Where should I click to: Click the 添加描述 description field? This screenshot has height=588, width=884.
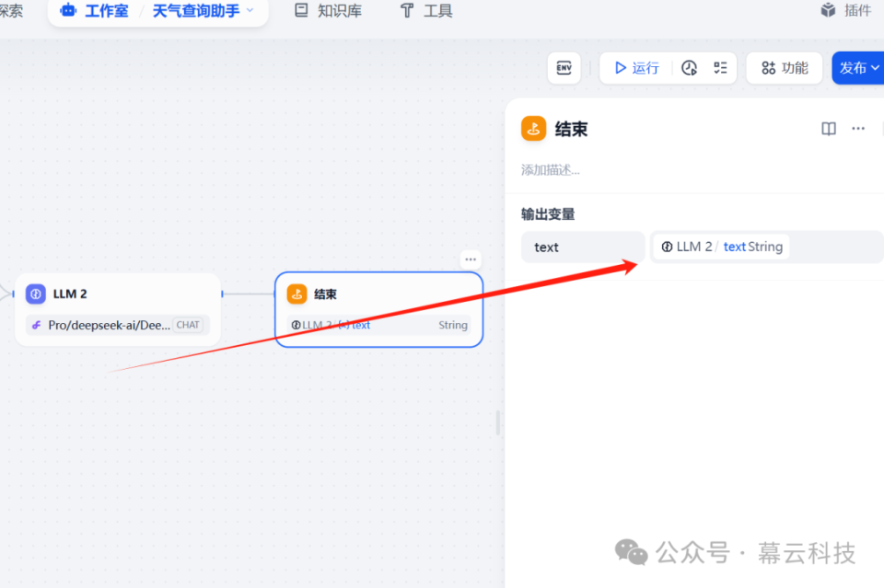[x=551, y=169]
